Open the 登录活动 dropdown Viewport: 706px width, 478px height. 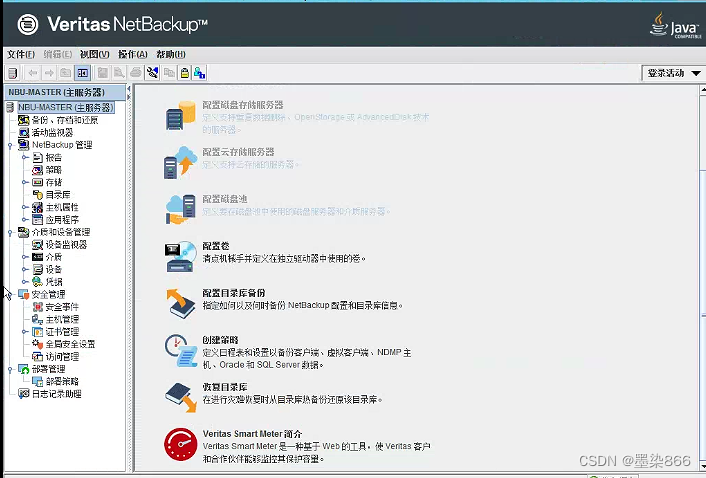[x=673, y=73]
